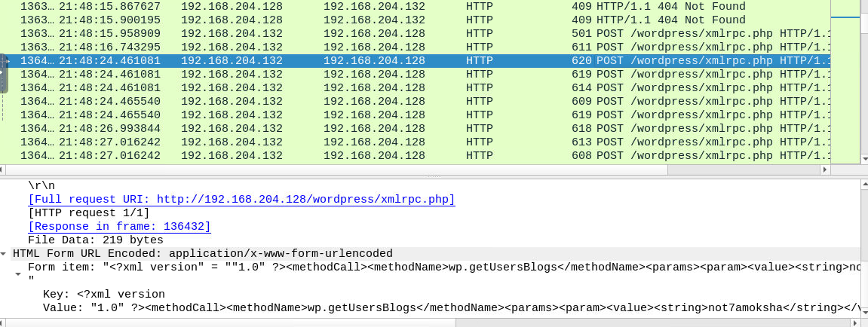Select the POST packet at 21:48:26.993844
This screenshot has width=868, height=327.
pos(416,128)
